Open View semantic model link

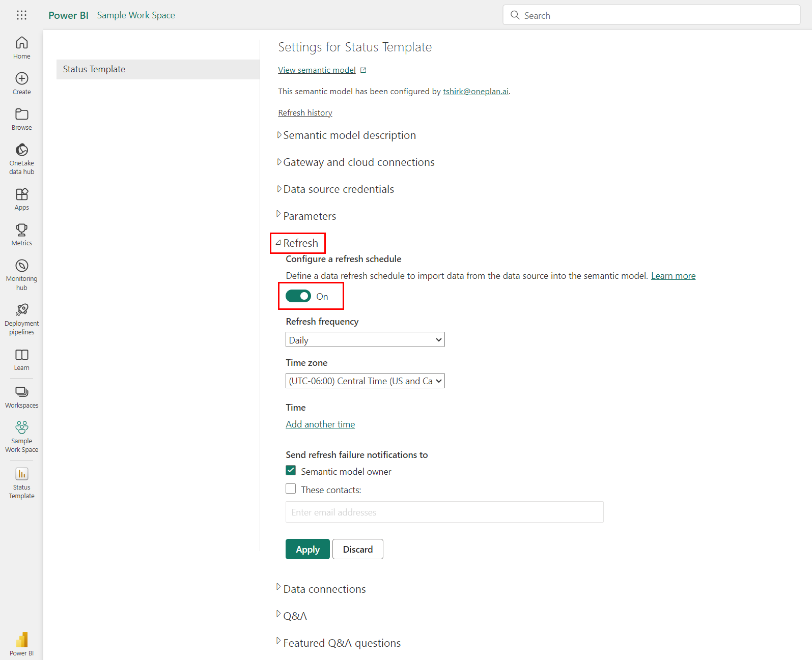(x=317, y=70)
